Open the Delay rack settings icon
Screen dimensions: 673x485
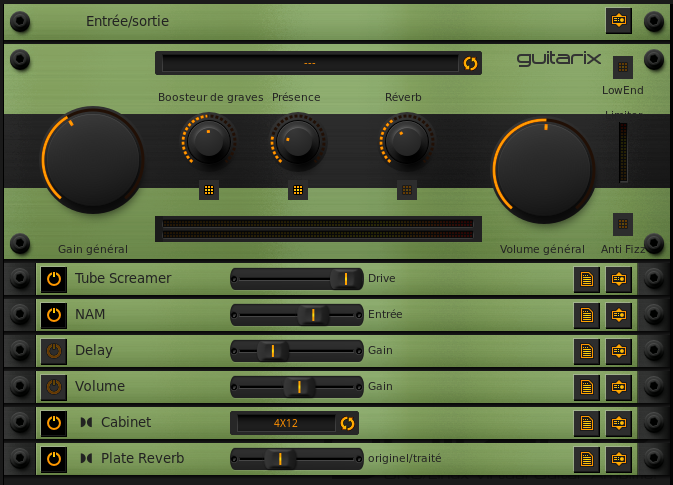coord(618,351)
